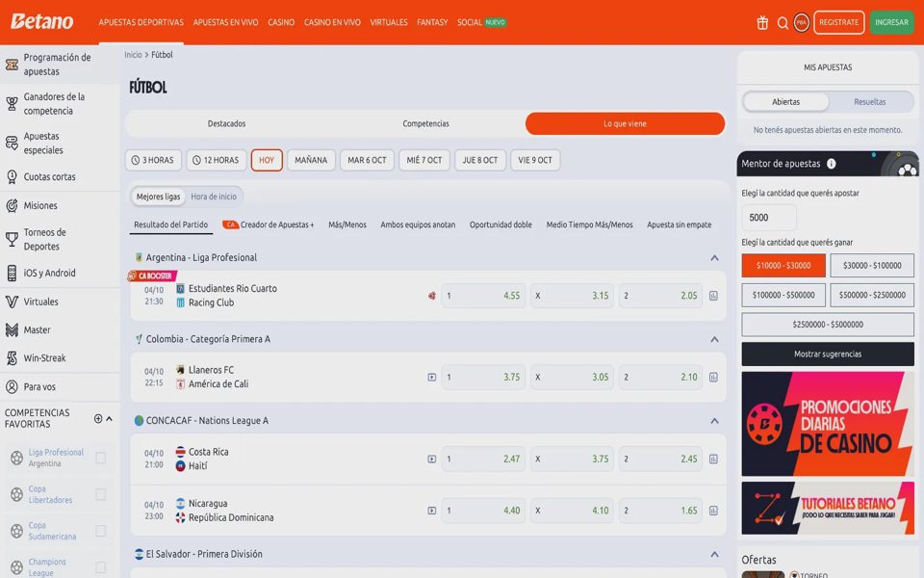
Task: Open the gift promotions icon in header
Action: (x=762, y=23)
